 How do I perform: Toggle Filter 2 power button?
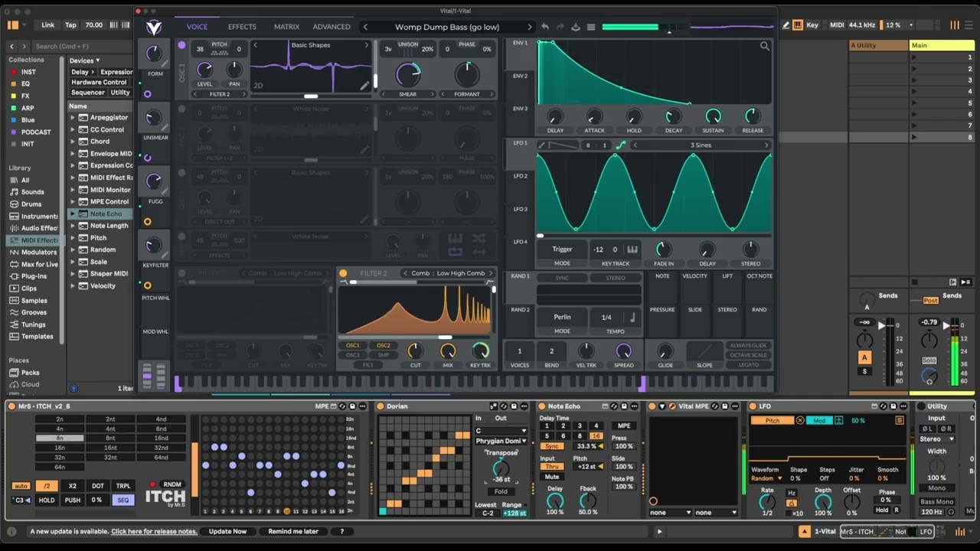pos(343,273)
